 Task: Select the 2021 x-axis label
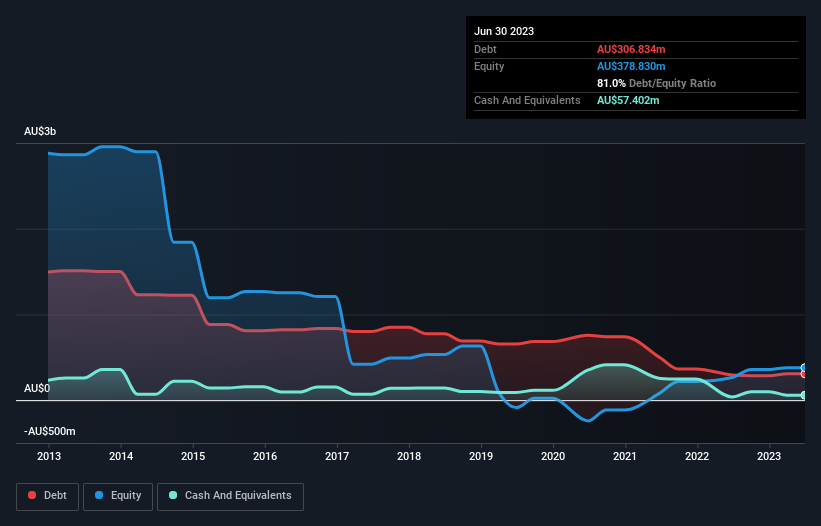click(x=625, y=456)
